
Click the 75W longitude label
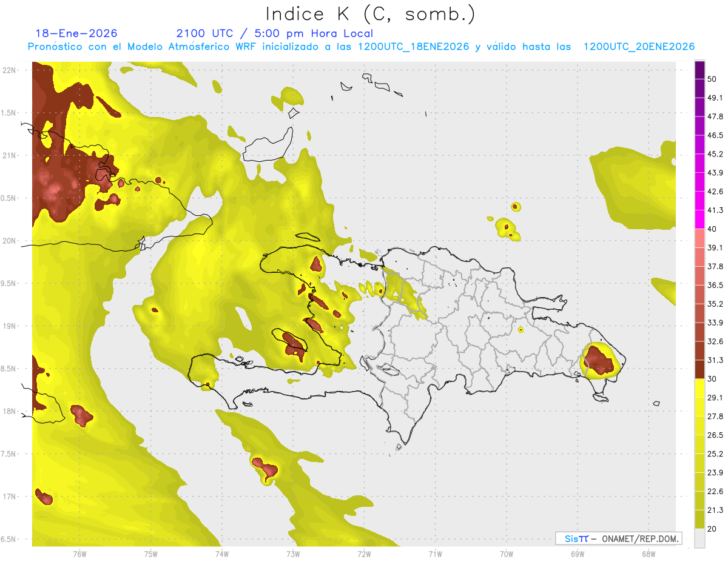(151, 554)
